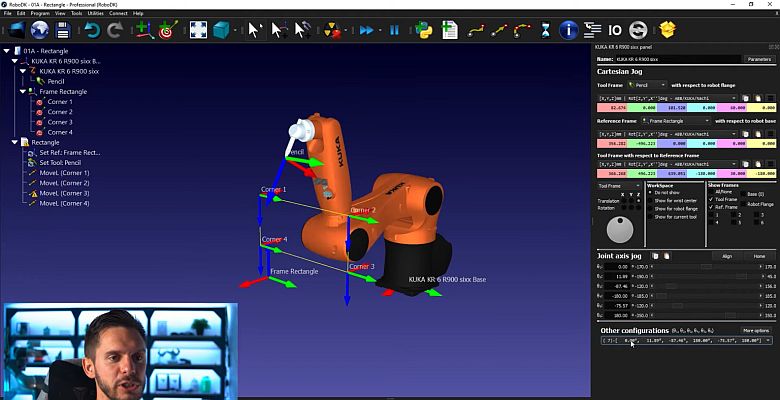Add a new target
Image resolution: width=780 pixels, height=400 pixels.
click(168, 30)
